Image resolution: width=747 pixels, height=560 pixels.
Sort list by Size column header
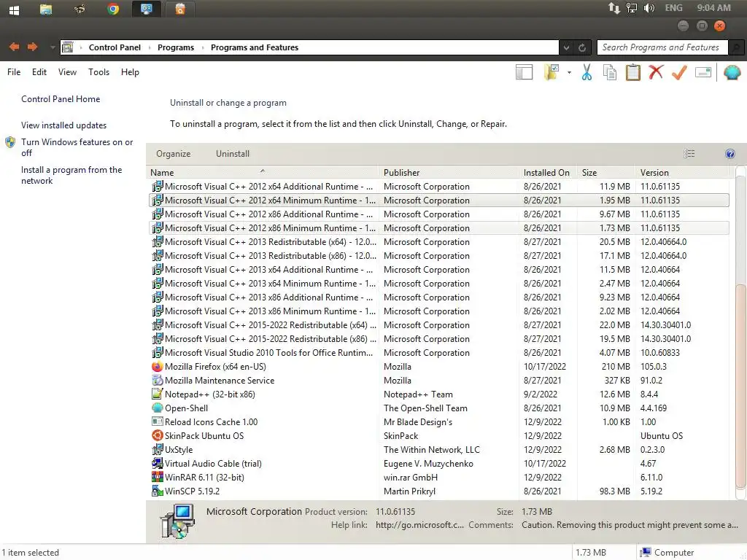pos(605,172)
